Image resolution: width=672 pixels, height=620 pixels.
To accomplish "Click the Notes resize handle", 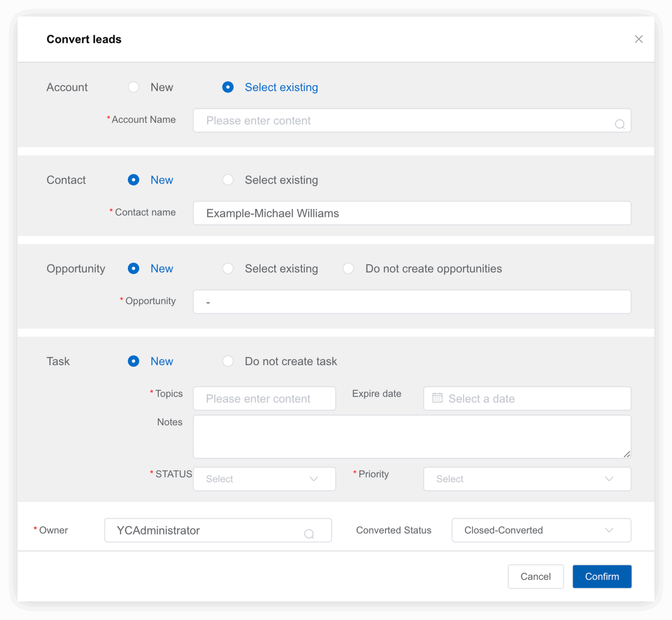I will (626, 454).
